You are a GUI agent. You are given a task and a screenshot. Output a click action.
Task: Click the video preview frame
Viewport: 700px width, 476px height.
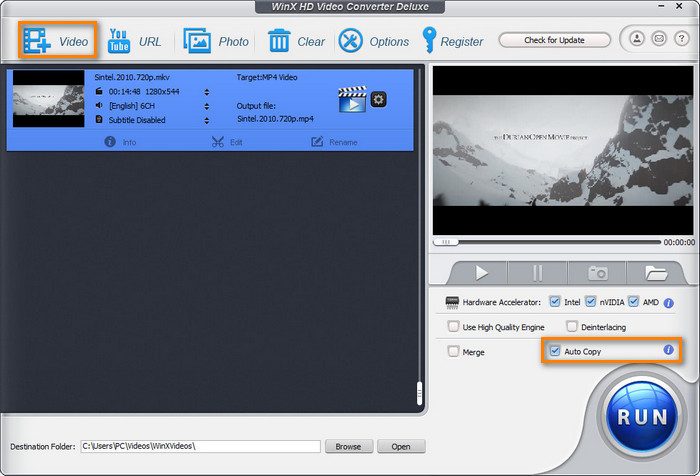[x=563, y=150]
